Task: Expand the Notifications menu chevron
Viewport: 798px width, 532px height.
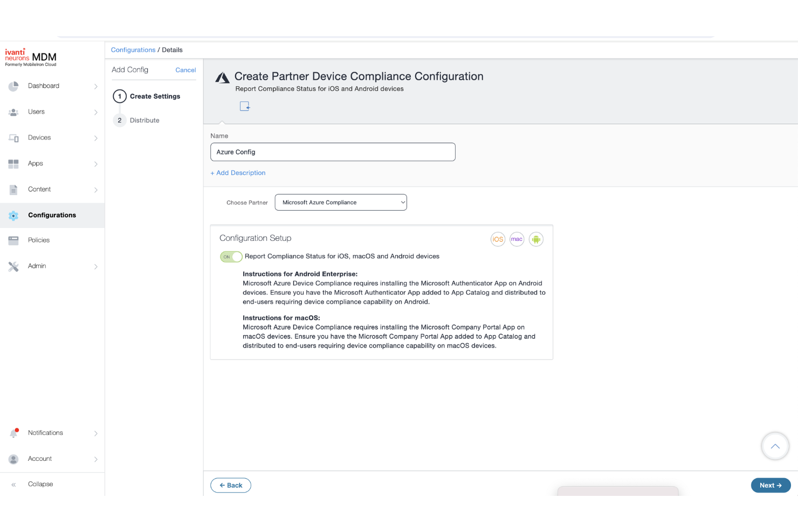Action: (x=96, y=433)
